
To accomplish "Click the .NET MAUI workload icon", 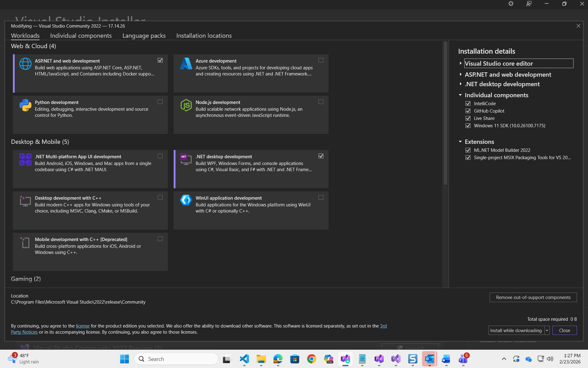I will pyautogui.click(x=25, y=159).
